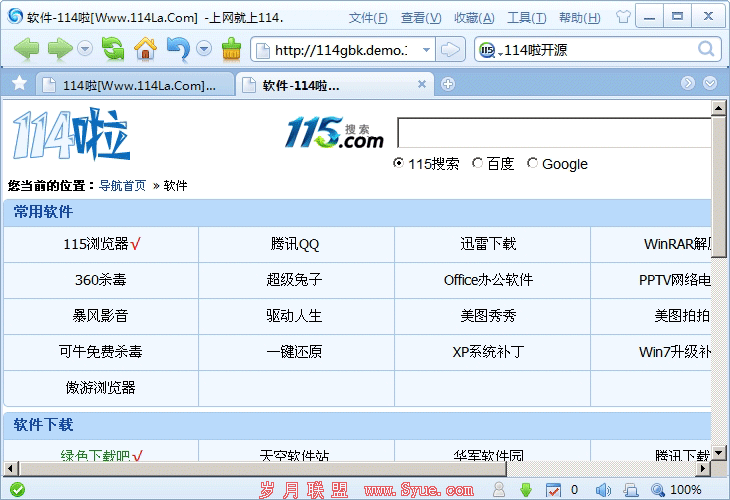Click the user profile icon in status bar
Viewport: 730px width, 500px height.
499,489
